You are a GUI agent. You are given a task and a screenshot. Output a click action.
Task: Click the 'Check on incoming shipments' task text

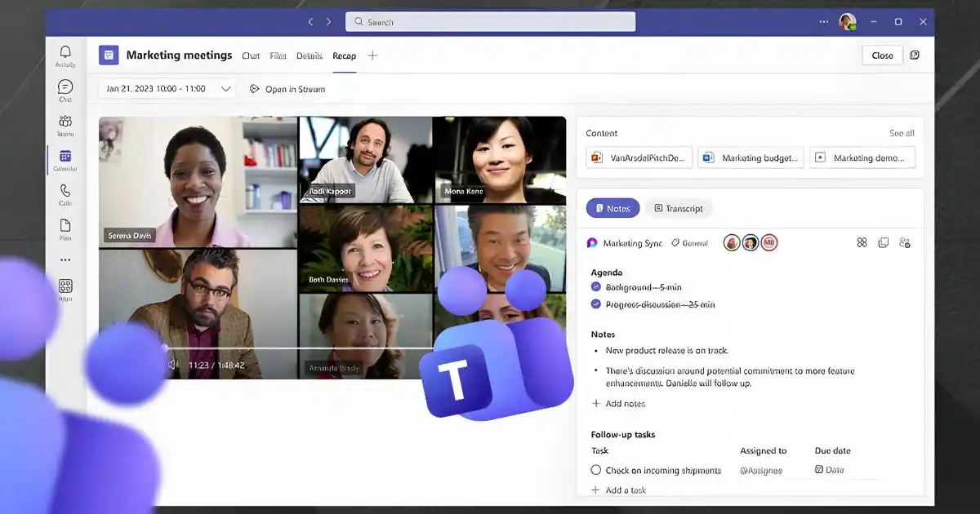coord(663,470)
